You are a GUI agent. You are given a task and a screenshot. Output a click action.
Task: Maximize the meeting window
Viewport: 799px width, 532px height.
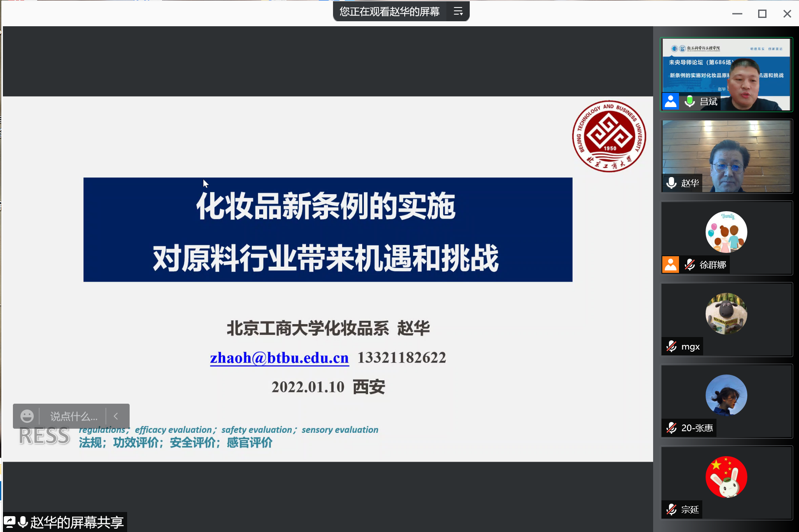(762, 14)
